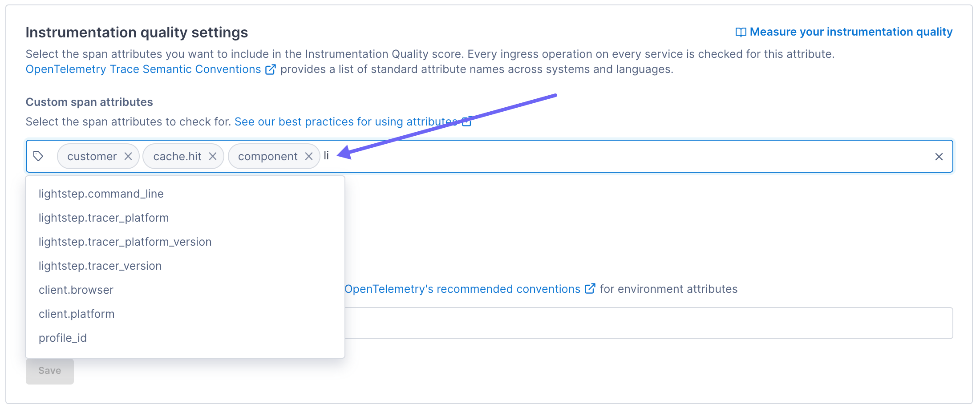Image resolution: width=980 pixels, height=413 pixels.
Task: Open Measure your instrumentation quality link
Action: pos(851,32)
